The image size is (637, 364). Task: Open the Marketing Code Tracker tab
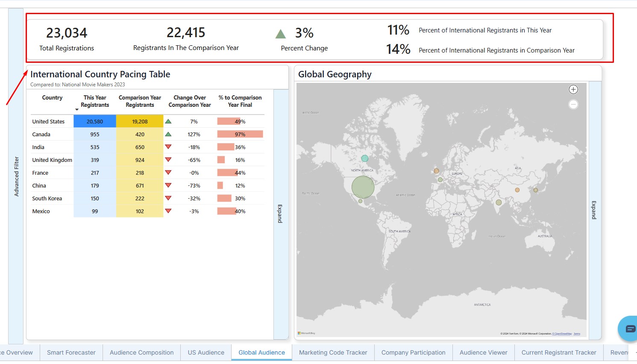[333, 352]
